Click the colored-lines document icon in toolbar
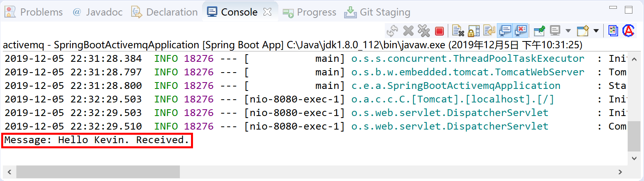The image size is (644, 181). 613,31
